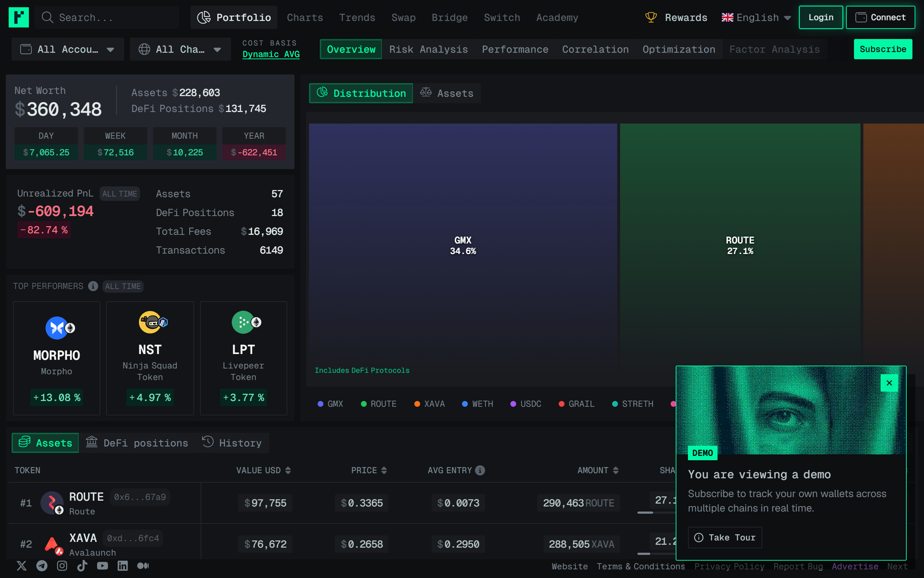Screen dimensions: 924x578
Task: Toggle Unrealized PnL ALL TIME period
Action: (119, 194)
